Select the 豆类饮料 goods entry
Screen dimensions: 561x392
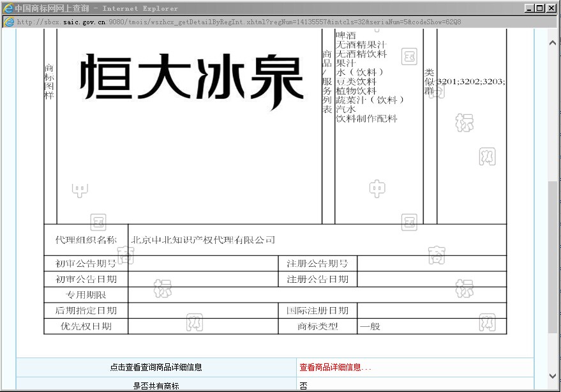point(356,82)
